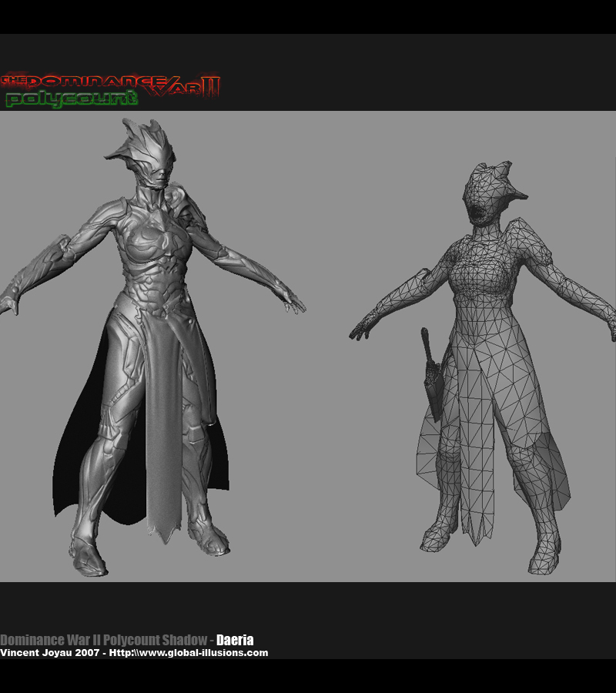Click the Dominance War II logo
The height and width of the screenshot is (693, 616).
pos(110,85)
